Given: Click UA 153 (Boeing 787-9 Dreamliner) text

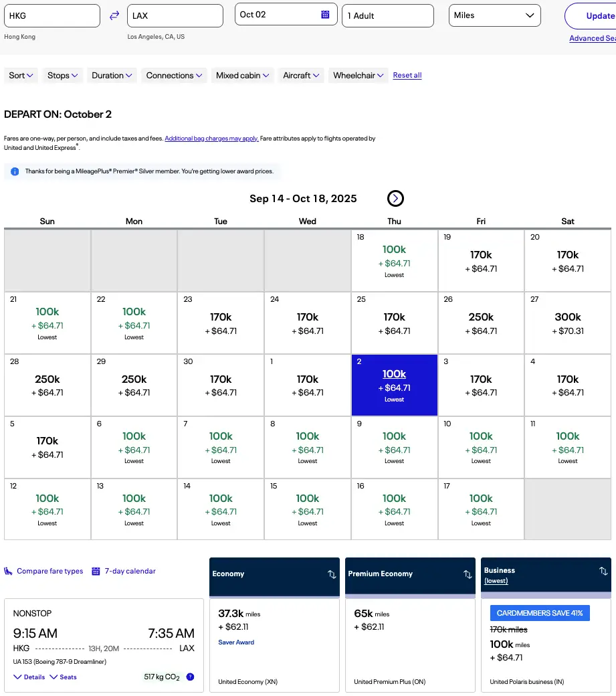Looking at the screenshot, I should (60, 662).
